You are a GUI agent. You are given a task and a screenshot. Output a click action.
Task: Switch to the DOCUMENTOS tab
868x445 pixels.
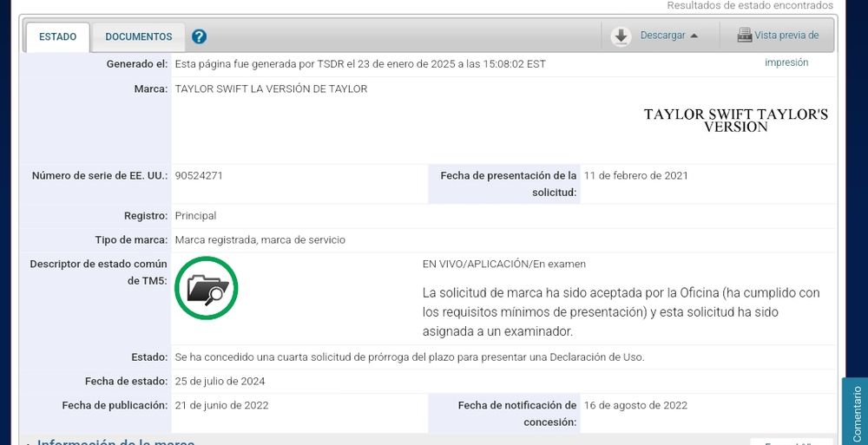(138, 37)
